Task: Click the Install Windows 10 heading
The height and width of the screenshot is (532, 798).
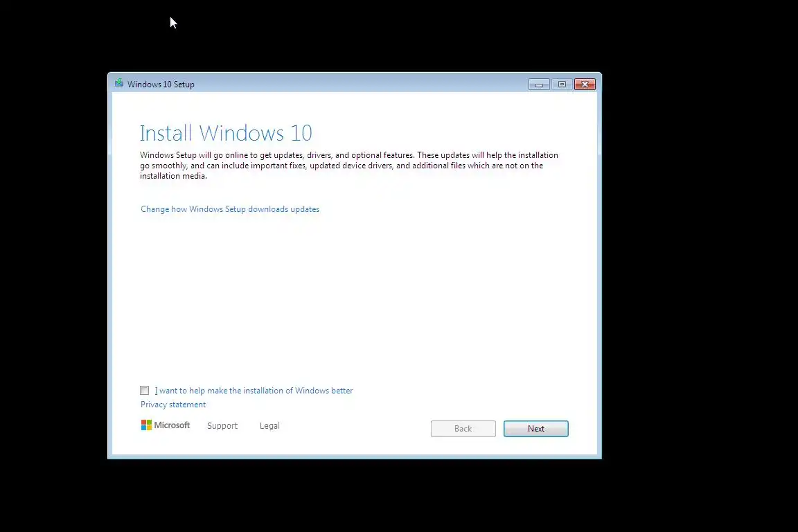Action: click(x=226, y=134)
